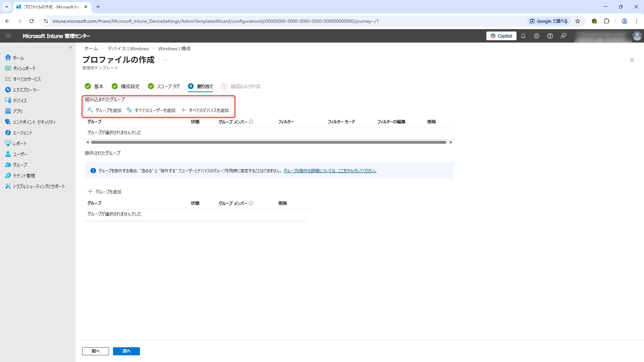Open the notifications bell icon
This screenshot has height=362, width=644.
pos(523,36)
